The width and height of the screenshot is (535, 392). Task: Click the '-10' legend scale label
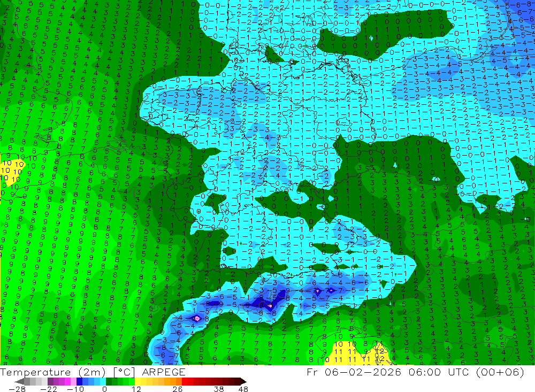click(75, 389)
